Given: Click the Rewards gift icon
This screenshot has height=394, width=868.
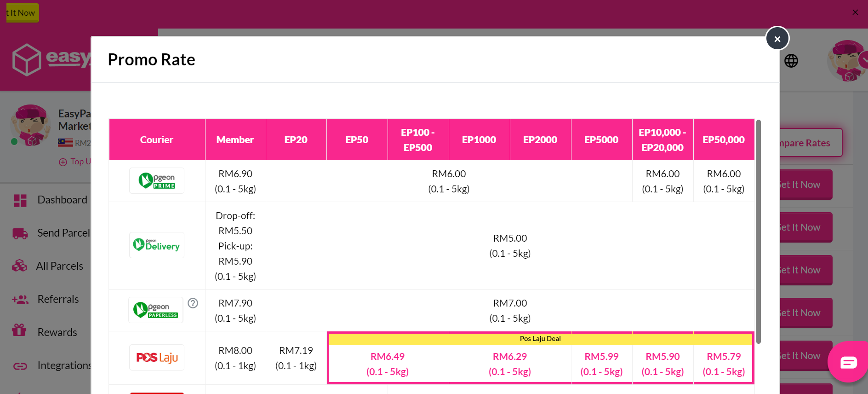Looking at the screenshot, I should 19,330.
